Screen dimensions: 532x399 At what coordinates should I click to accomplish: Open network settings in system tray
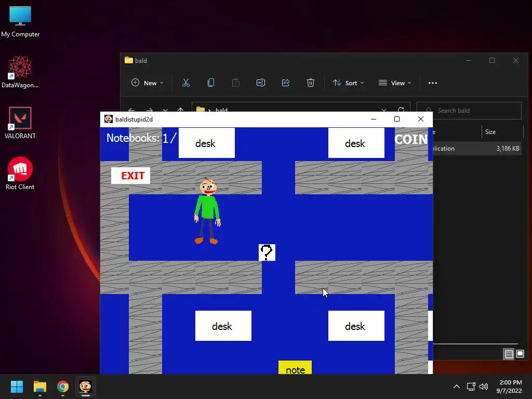[471, 387]
